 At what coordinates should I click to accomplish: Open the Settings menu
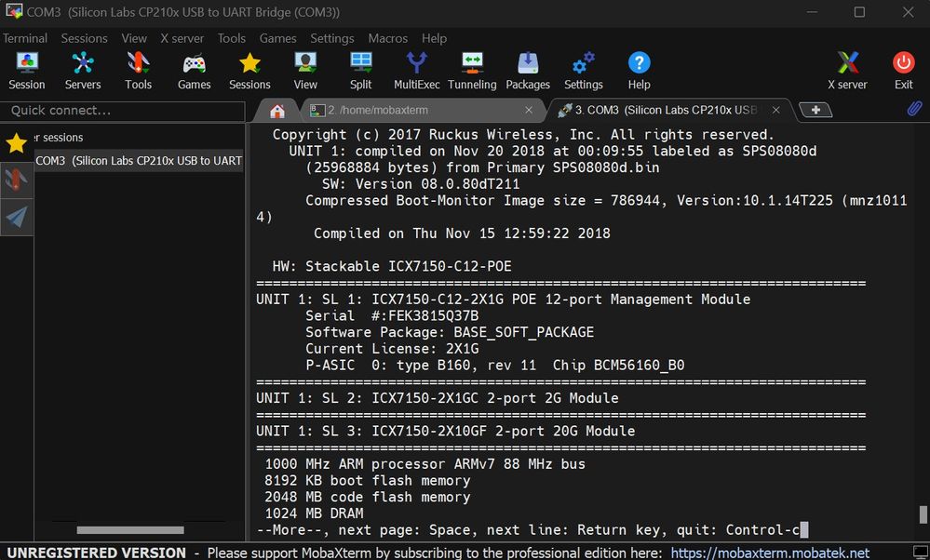click(332, 38)
